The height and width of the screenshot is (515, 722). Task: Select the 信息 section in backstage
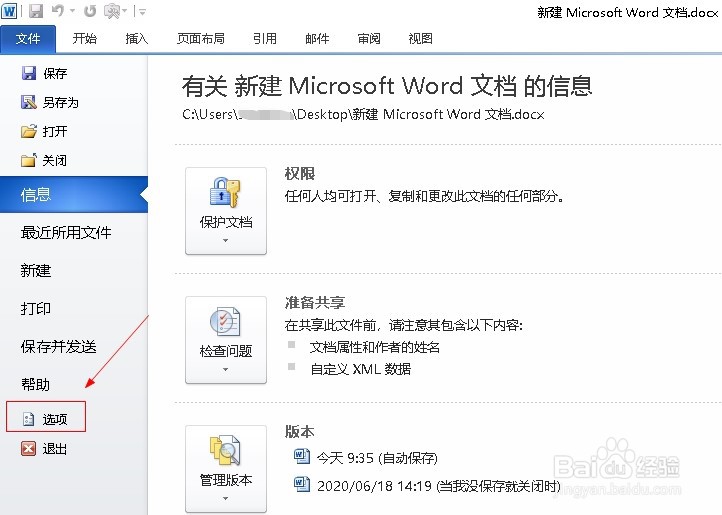74,194
